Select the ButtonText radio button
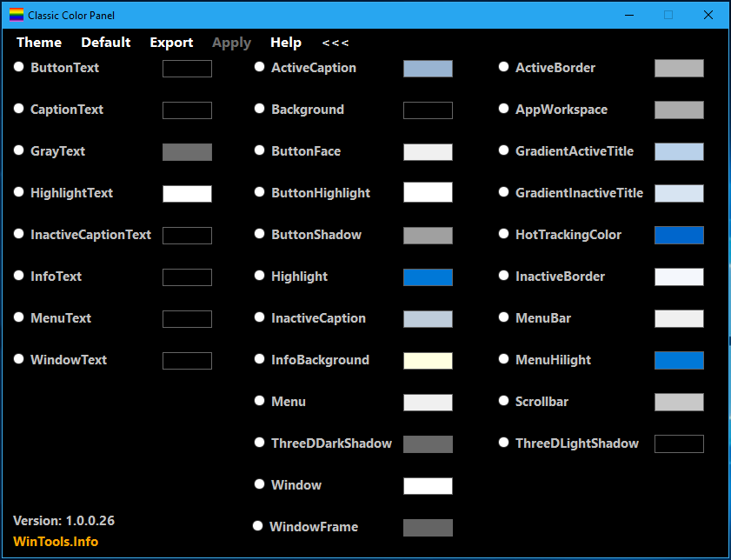This screenshot has height=560, width=731. pos(18,67)
